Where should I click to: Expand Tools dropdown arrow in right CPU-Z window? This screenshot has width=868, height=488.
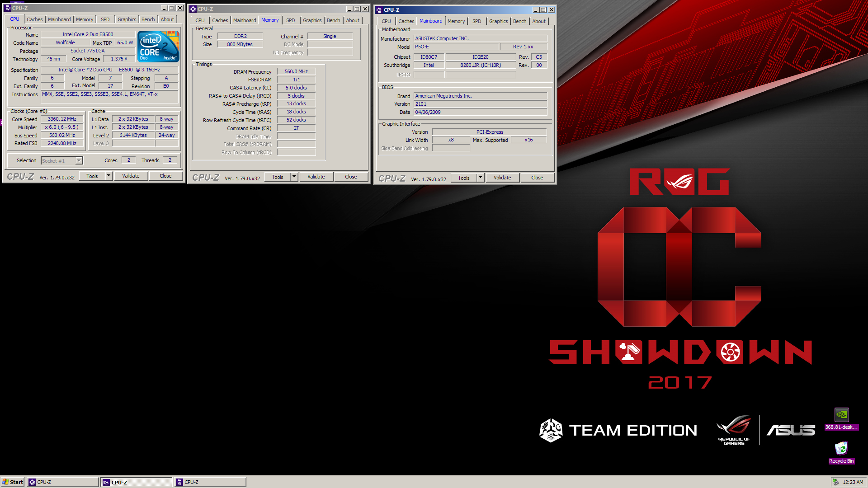(x=480, y=178)
